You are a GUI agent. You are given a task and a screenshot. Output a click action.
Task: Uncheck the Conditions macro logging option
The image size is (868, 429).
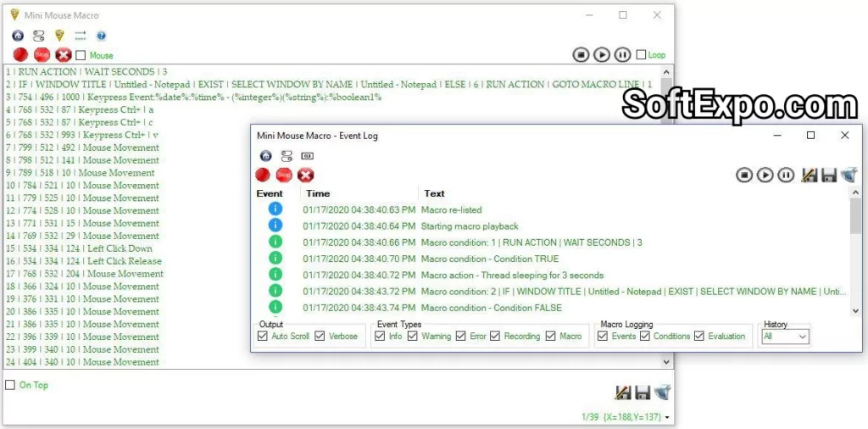coord(645,336)
